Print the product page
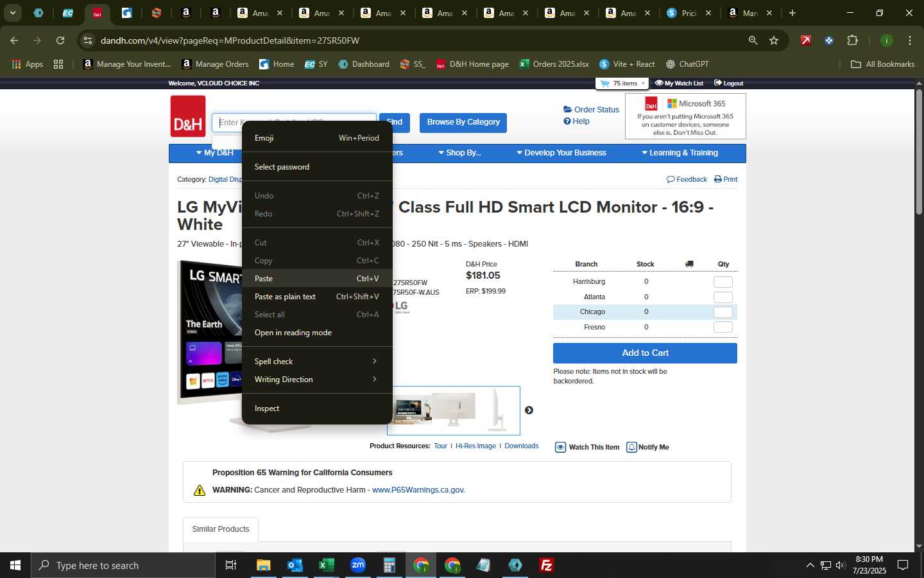Image resolution: width=924 pixels, height=578 pixels. pos(726,179)
